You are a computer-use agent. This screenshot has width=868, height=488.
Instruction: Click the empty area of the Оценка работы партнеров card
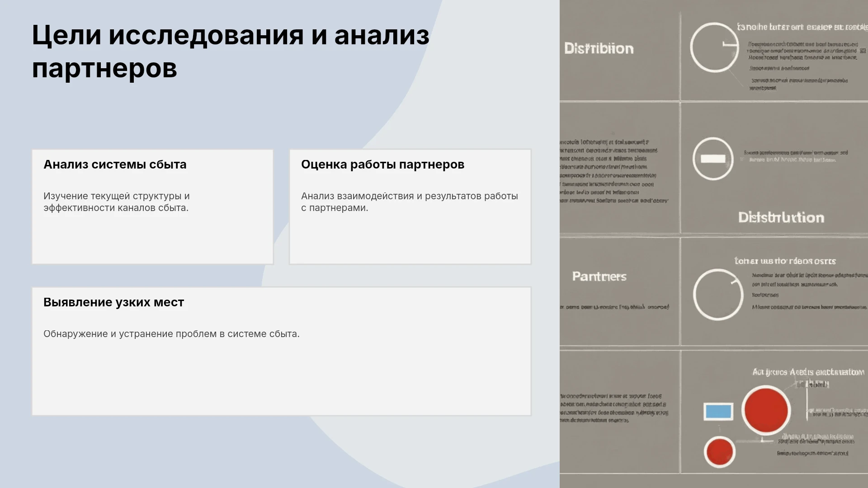[x=410, y=239]
